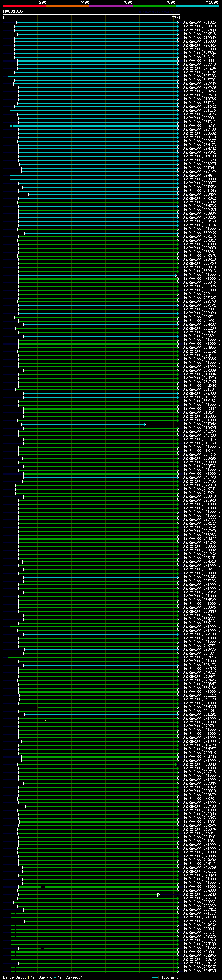Select hit label UniRef100_O22518

pyautogui.click(x=199, y=95)
